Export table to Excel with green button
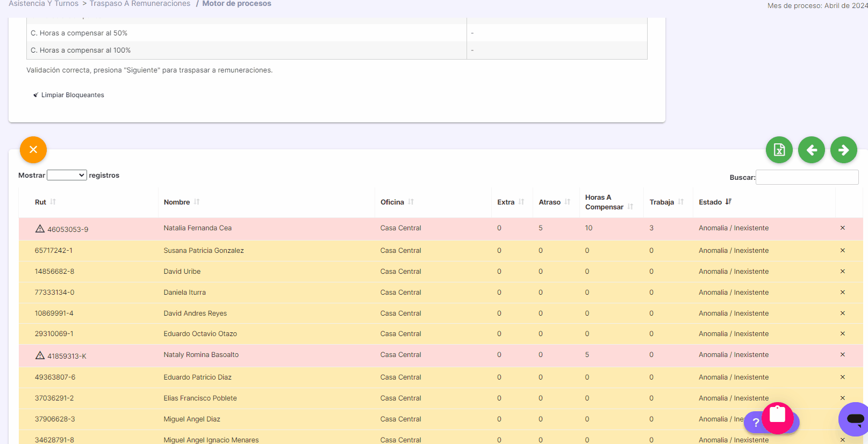Image resolution: width=868 pixels, height=444 pixels. pos(779,150)
